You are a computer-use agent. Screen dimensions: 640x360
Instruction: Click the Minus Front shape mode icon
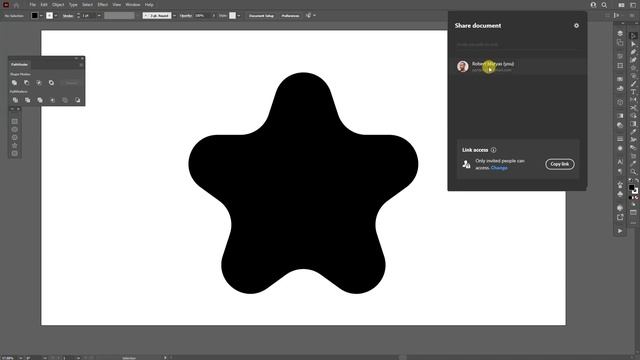[x=27, y=83]
